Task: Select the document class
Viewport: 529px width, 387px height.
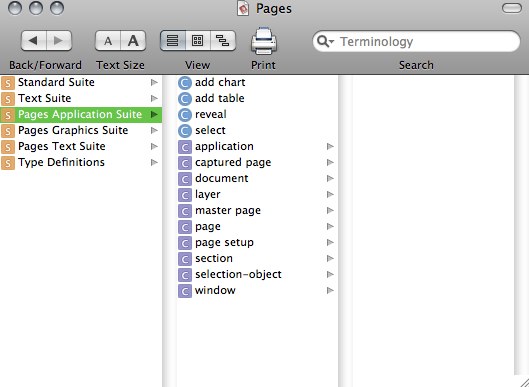Action: tap(257, 178)
